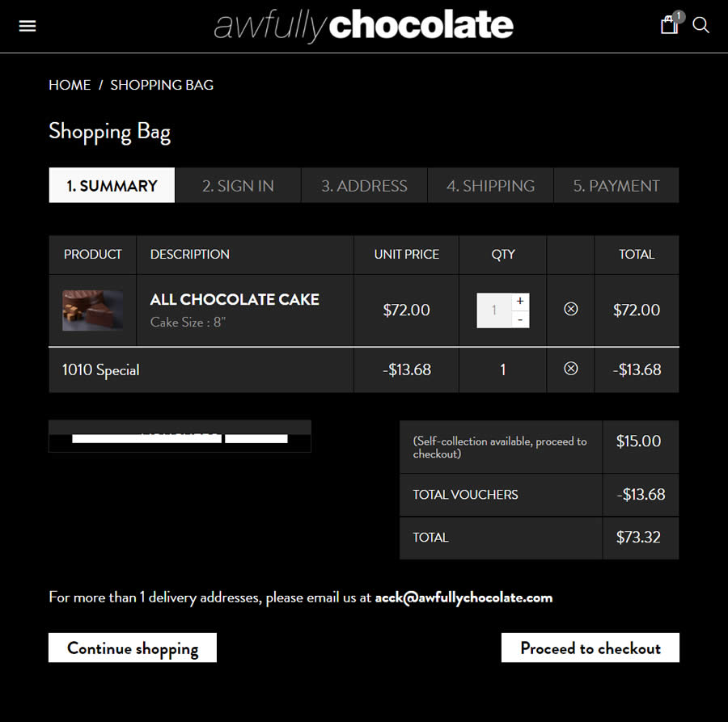The width and height of the screenshot is (728, 722).
Task: Click the All Chocolate Cake thumbnail
Action: 93,310
